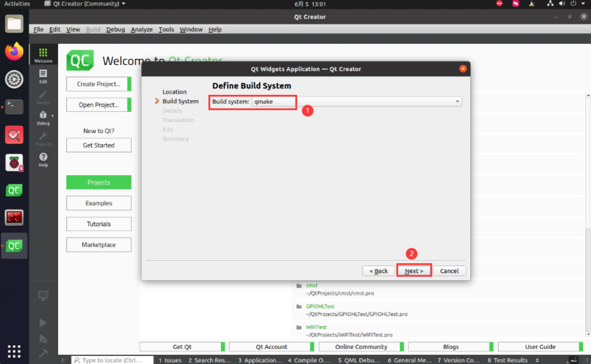Viewport: 591px width, 364px height.
Task: Click the kit selector monitor icon
Action: point(43,296)
